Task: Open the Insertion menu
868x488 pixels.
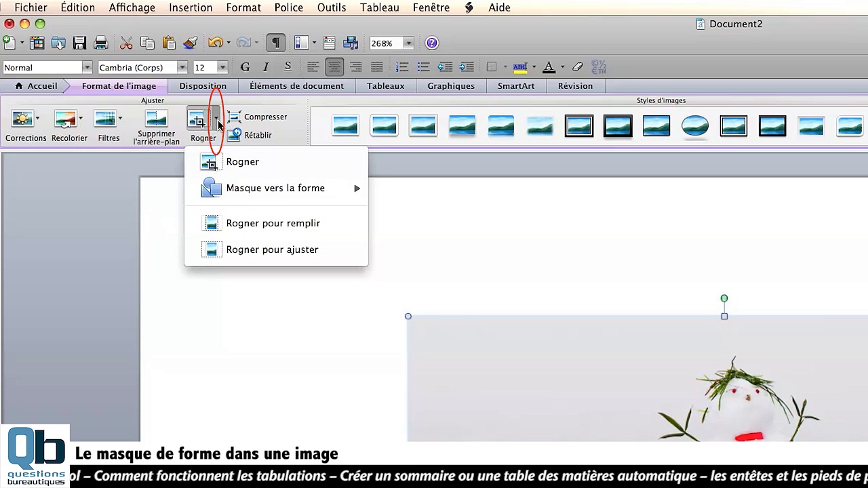Action: [191, 7]
